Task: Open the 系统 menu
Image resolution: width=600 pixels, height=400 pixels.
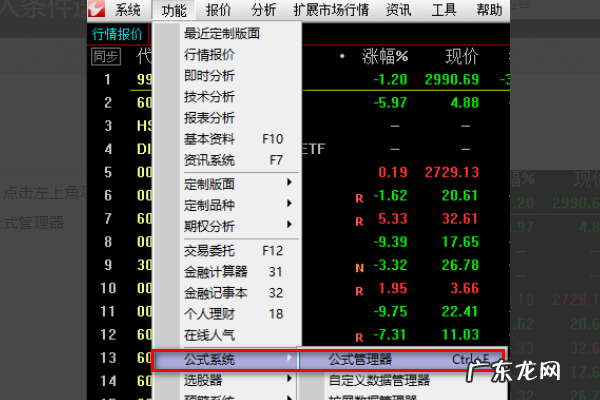Action: tap(128, 10)
